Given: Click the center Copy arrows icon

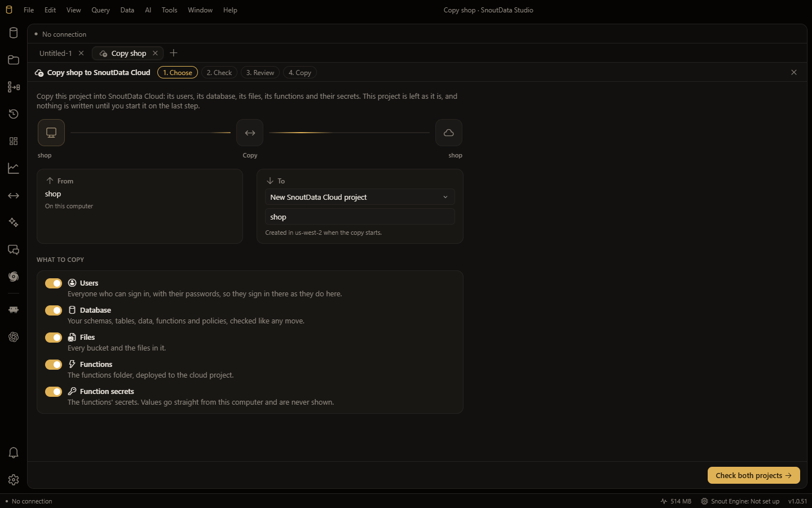Looking at the screenshot, I should [250, 133].
